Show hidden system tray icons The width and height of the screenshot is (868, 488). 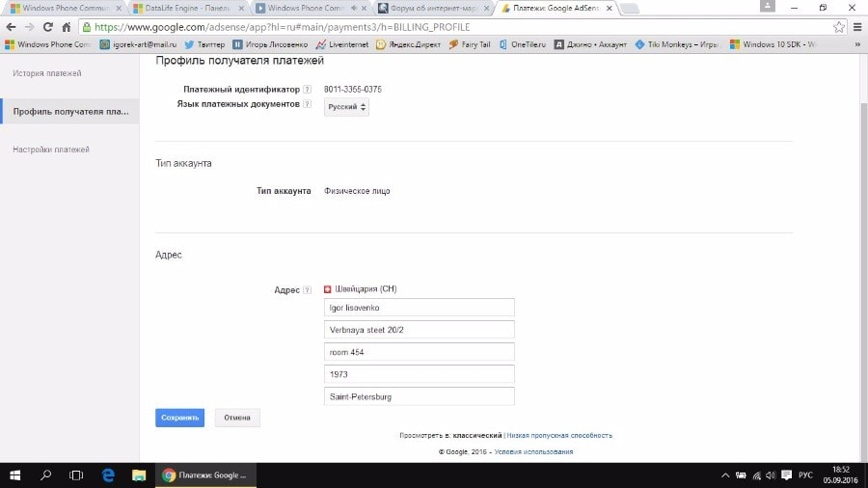tap(725, 475)
